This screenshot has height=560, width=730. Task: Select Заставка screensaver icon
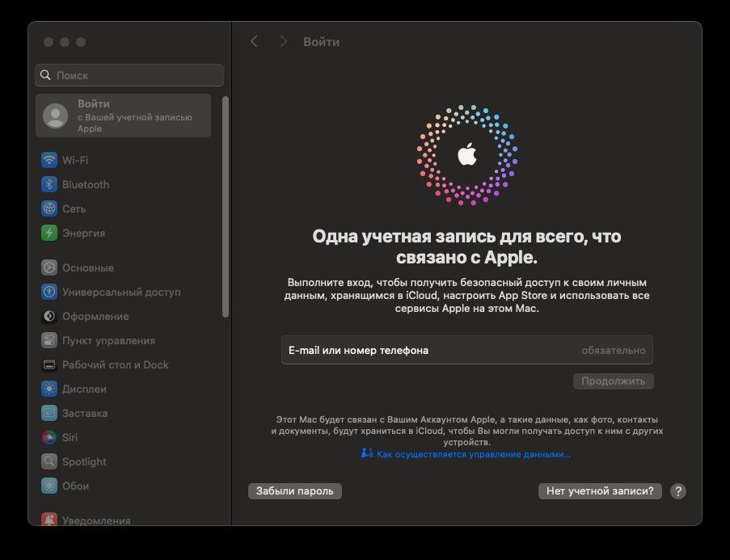49,413
